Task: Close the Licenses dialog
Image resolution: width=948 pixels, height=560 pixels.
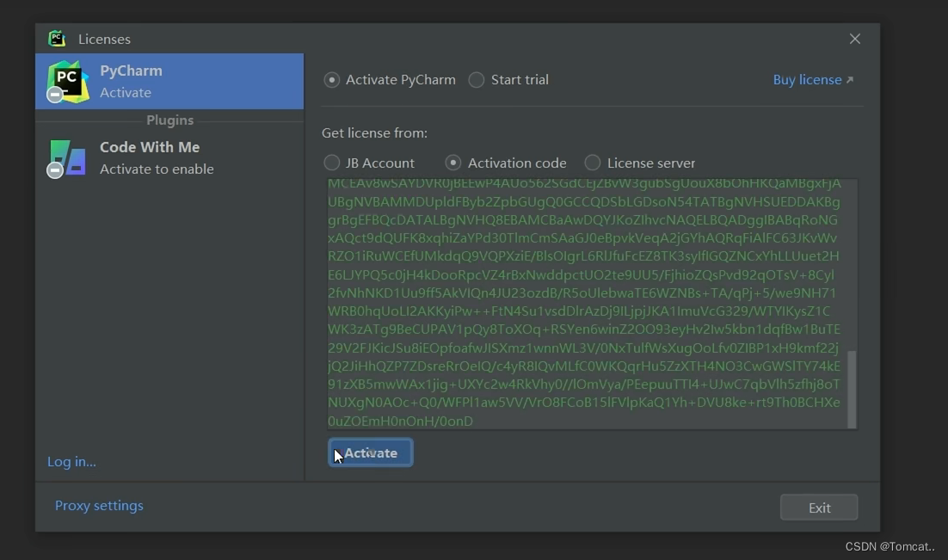Action: click(x=854, y=38)
